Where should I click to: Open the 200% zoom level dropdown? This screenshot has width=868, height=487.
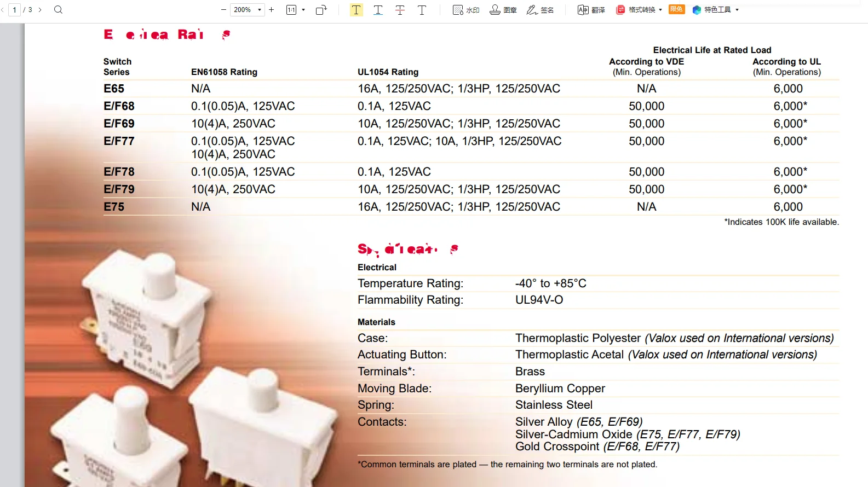(x=248, y=10)
